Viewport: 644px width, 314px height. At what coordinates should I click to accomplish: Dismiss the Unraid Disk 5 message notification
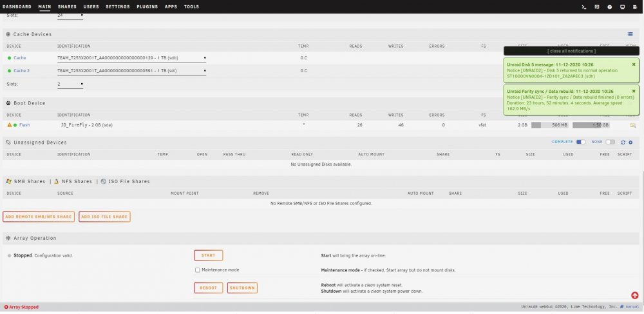pyautogui.click(x=633, y=64)
